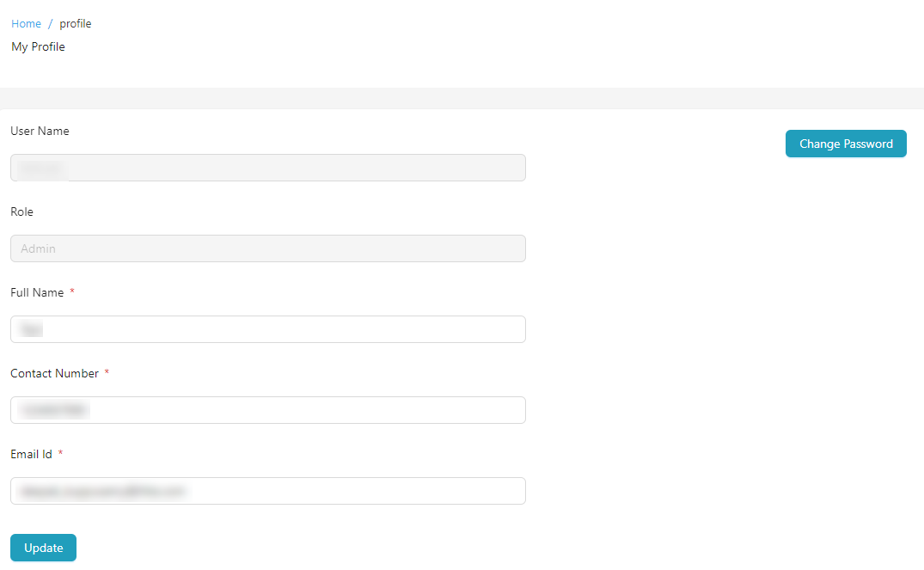Click the Contact Number label

tap(54, 374)
